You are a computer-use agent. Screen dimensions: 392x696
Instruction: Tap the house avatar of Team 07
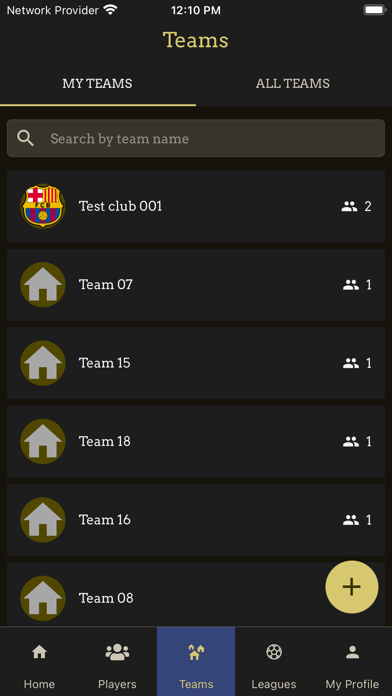(43, 285)
